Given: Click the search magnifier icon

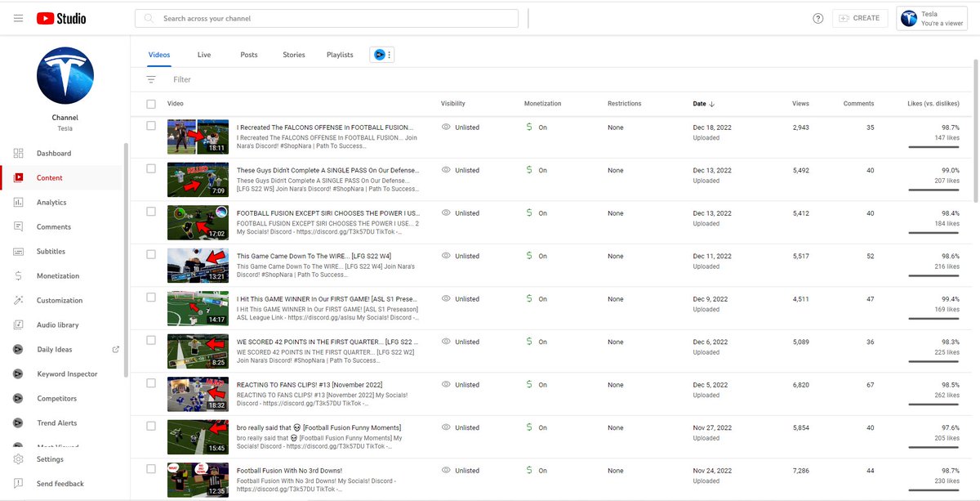Looking at the screenshot, I should pos(149,18).
